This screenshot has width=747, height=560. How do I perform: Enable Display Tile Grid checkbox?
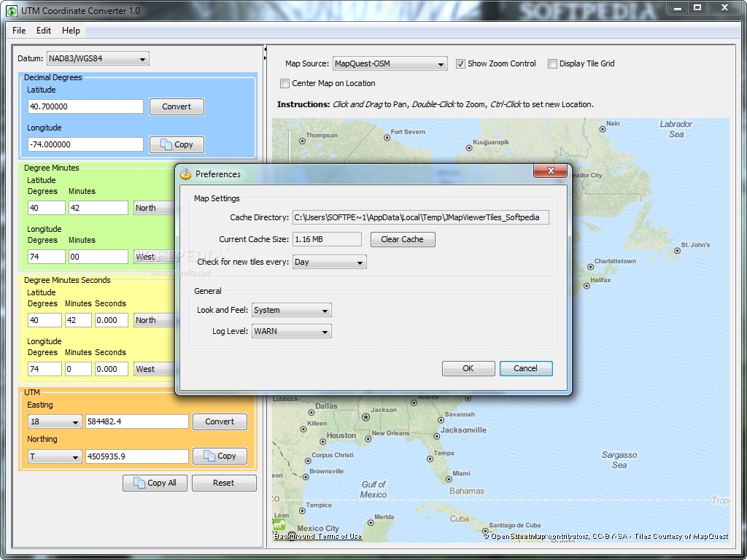click(x=552, y=64)
